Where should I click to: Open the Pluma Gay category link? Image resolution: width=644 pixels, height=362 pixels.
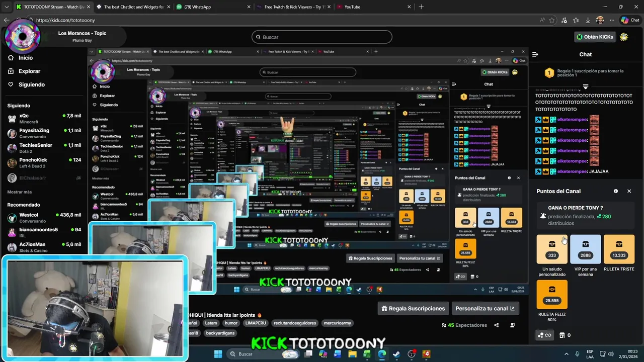click(x=82, y=40)
